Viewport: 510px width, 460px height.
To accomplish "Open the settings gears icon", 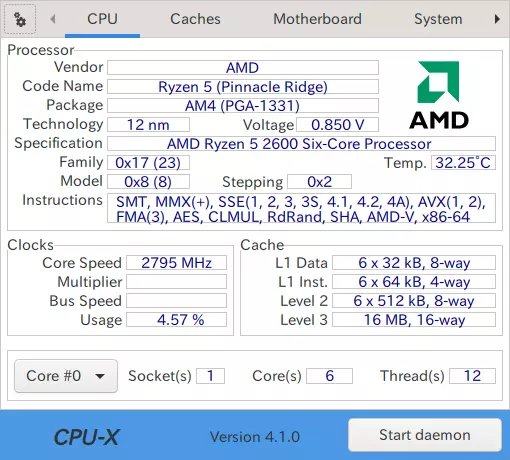I will 20,19.
